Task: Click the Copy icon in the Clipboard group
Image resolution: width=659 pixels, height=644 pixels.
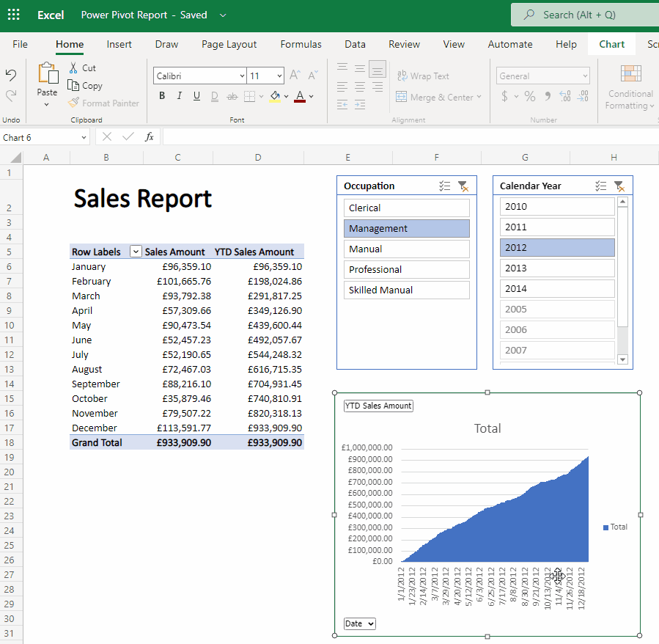Action: (73, 85)
